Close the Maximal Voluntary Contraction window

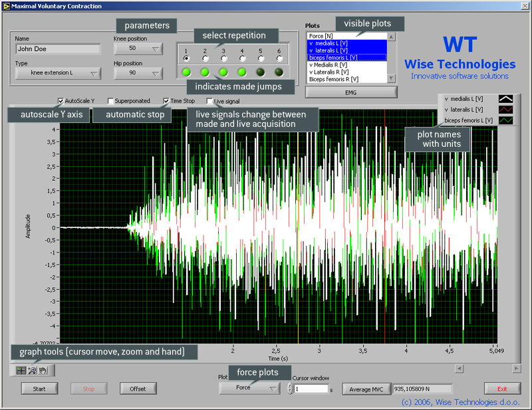(x=525, y=6)
